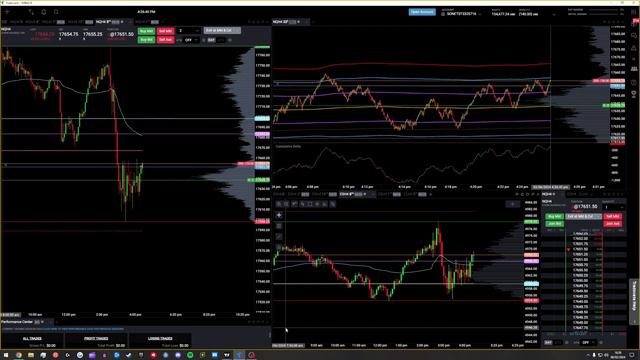Click the cyan price label on top-left chart axis
Viewport: 640px width, 360px height.
pos(262,118)
